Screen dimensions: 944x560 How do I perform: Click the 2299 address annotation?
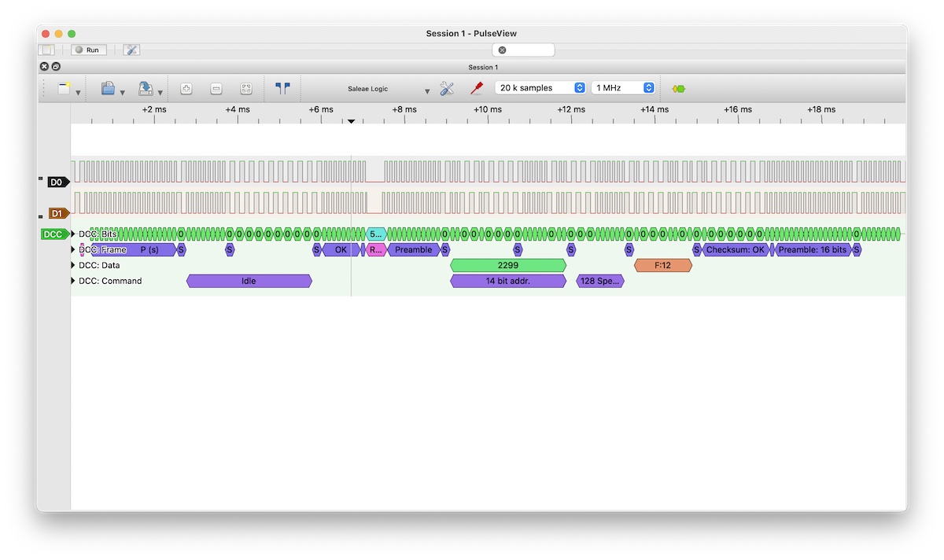(508, 266)
